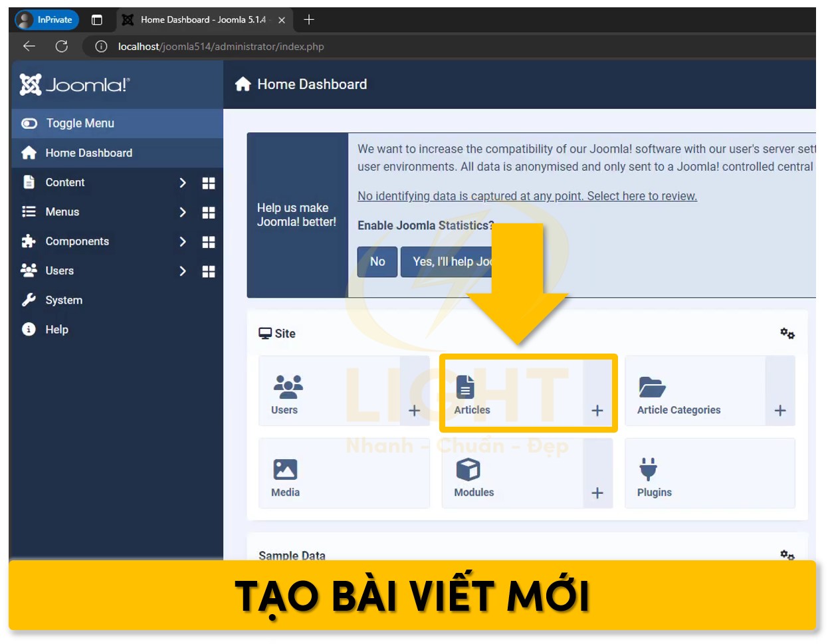Open the Components sidebar item
Viewport: 828px width, 644px height.
click(77, 241)
